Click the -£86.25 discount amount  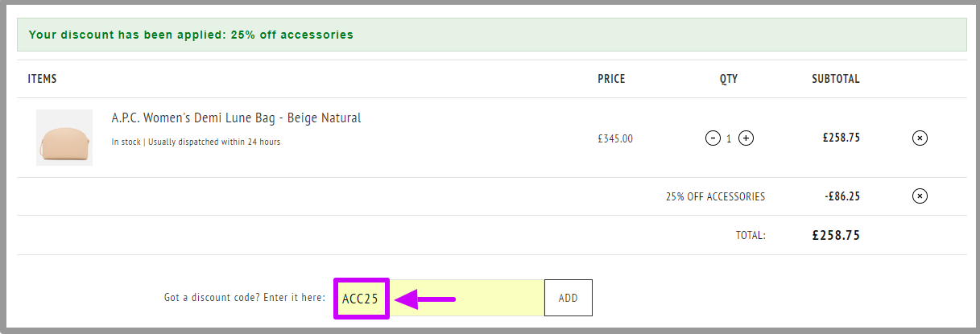(842, 196)
